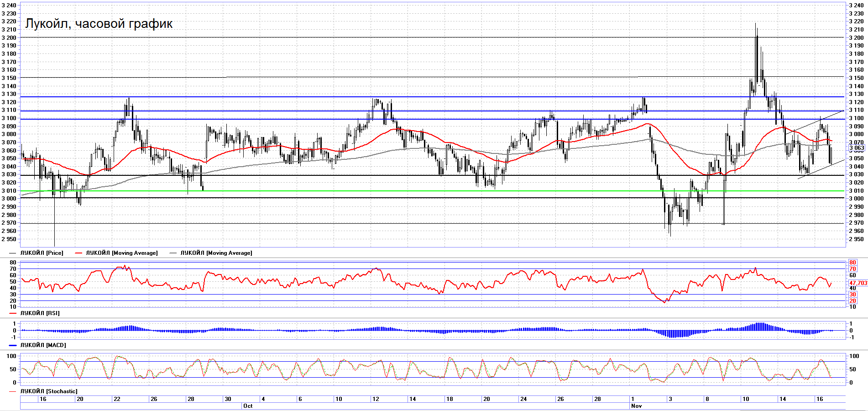Click date label "4" on the time axis
The image size is (868, 411).
click(263, 399)
